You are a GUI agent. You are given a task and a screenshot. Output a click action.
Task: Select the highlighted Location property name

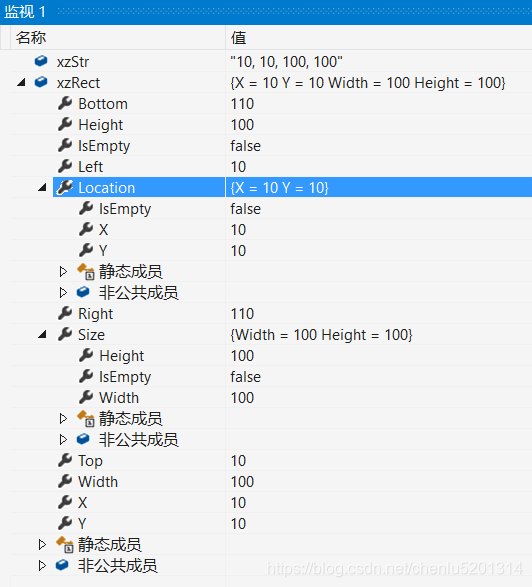107,188
